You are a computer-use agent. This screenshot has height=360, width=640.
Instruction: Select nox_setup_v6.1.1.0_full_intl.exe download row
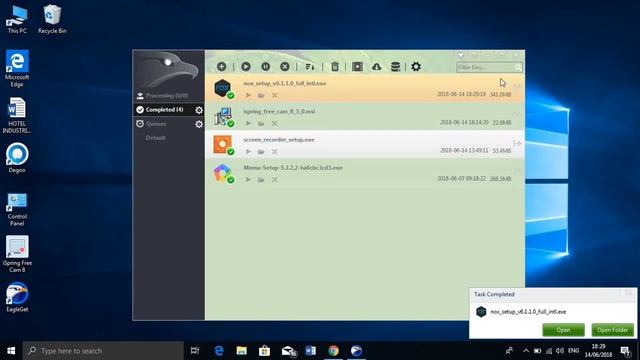pos(364,88)
